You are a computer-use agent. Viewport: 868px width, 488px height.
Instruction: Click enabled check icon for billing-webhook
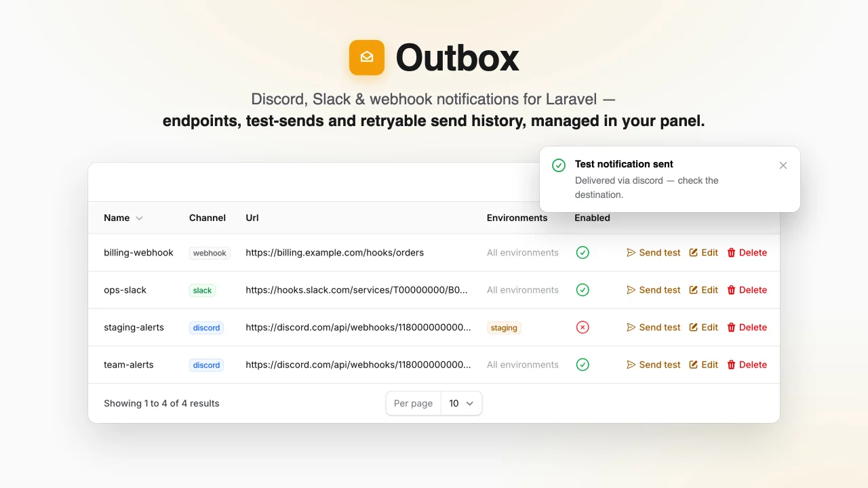(x=583, y=253)
